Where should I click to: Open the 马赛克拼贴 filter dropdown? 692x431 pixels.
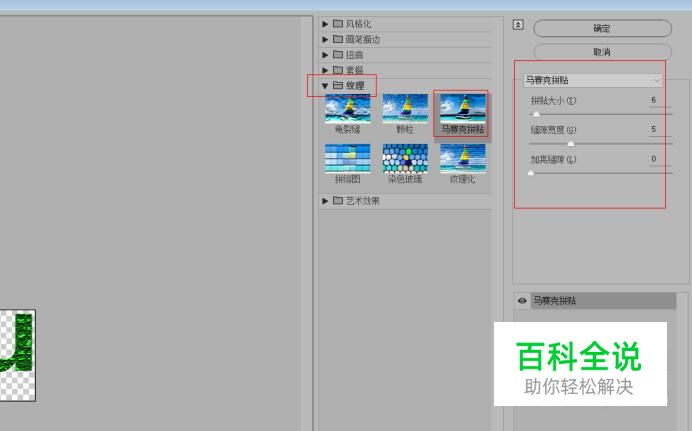593,80
